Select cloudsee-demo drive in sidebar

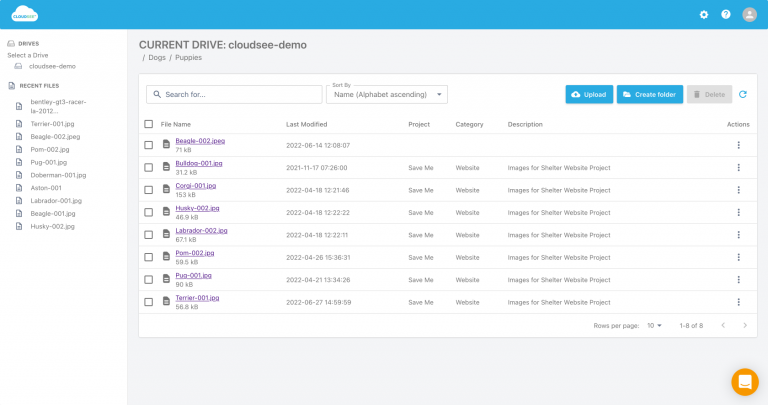(x=52, y=66)
